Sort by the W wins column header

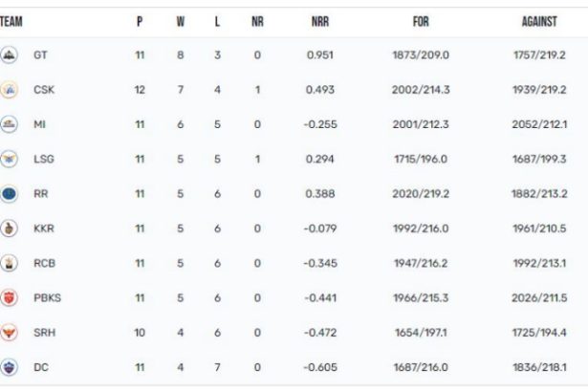point(181,21)
